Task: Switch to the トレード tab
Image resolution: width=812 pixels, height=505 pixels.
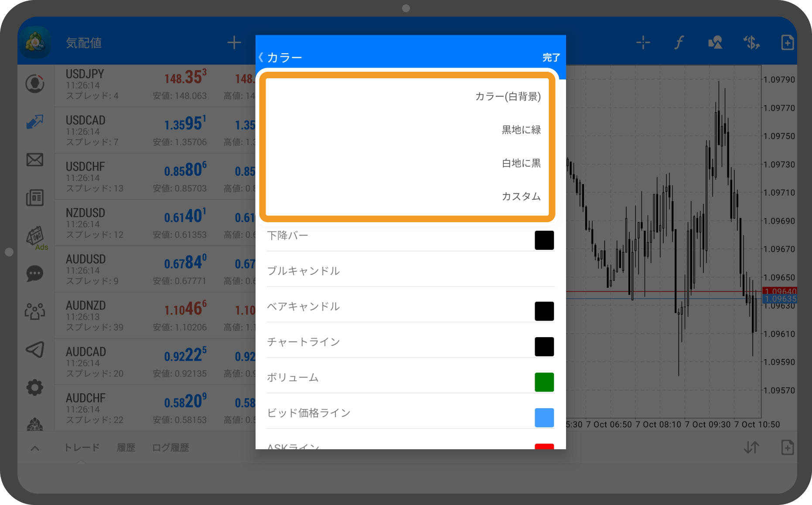Action: tap(82, 447)
